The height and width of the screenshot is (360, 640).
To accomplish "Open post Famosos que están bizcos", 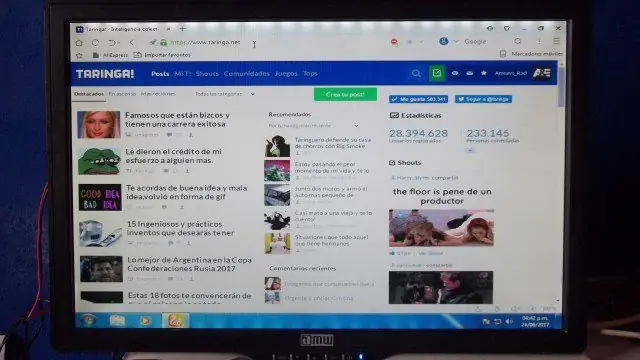I will pyautogui.click(x=178, y=120).
